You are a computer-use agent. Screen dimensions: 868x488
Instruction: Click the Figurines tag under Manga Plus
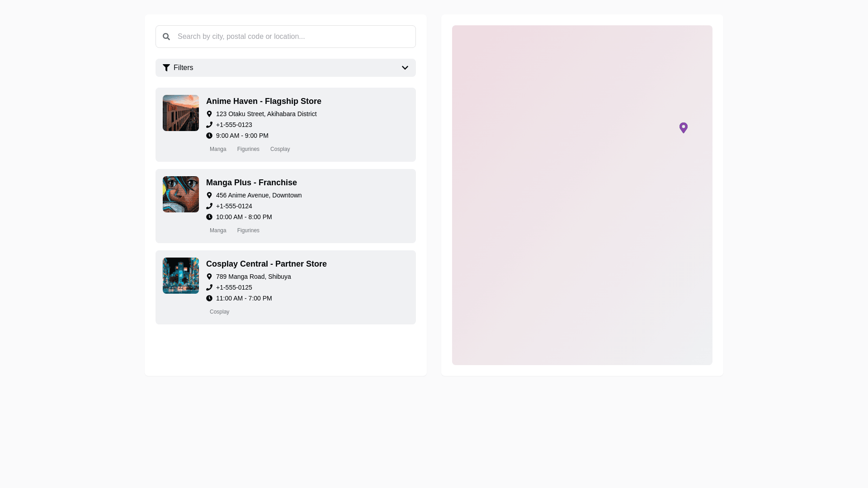pos(248,230)
